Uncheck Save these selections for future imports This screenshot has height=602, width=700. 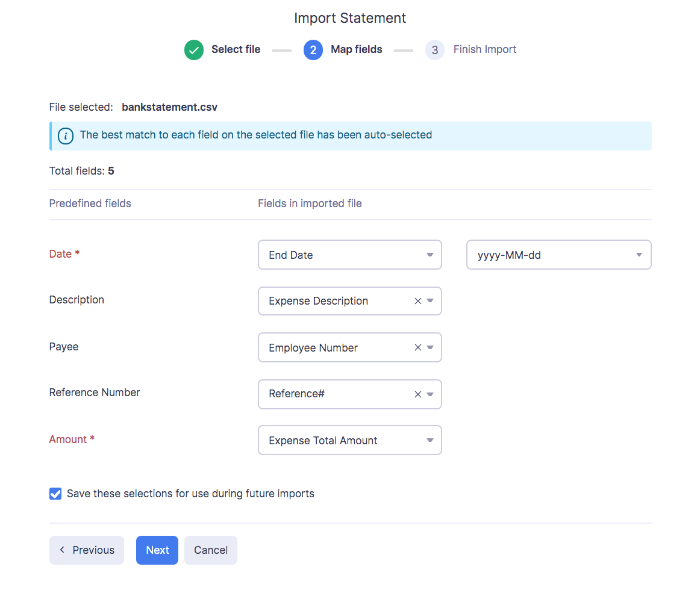[x=55, y=494]
